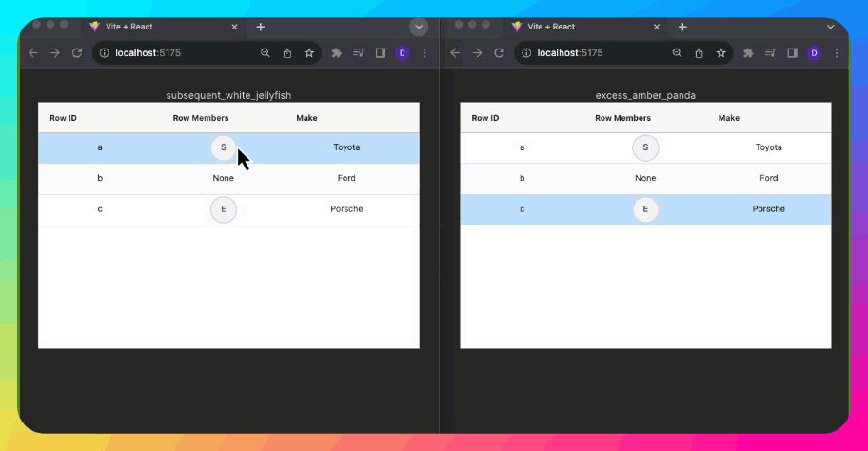Share the page from the left address bar
868x451 pixels.
point(287,53)
